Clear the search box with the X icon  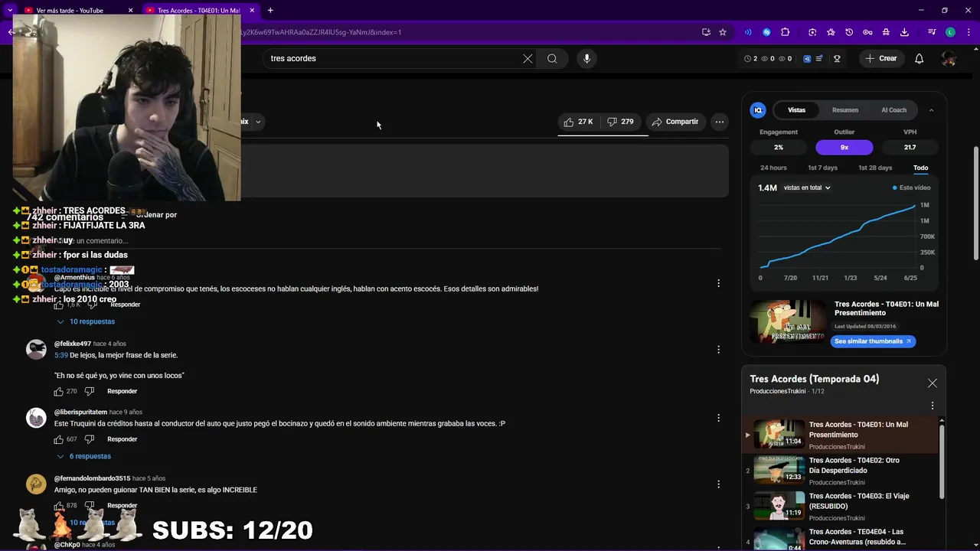528,58
